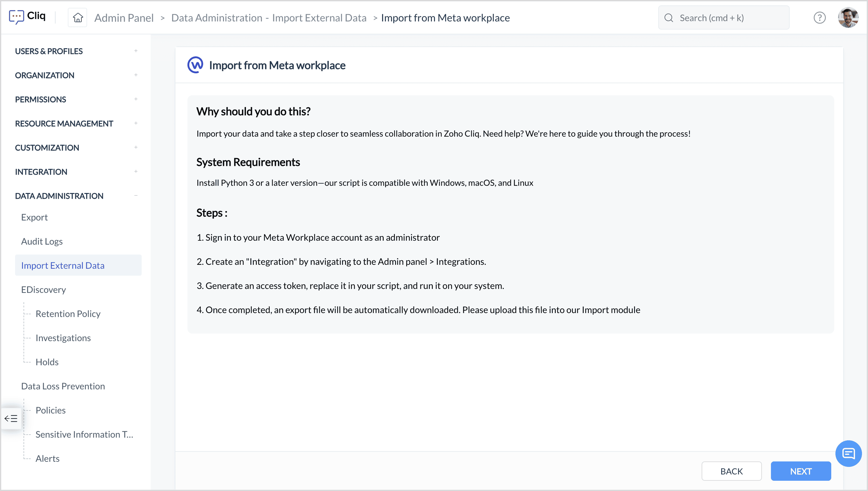Expand the Permissions section

point(136,99)
